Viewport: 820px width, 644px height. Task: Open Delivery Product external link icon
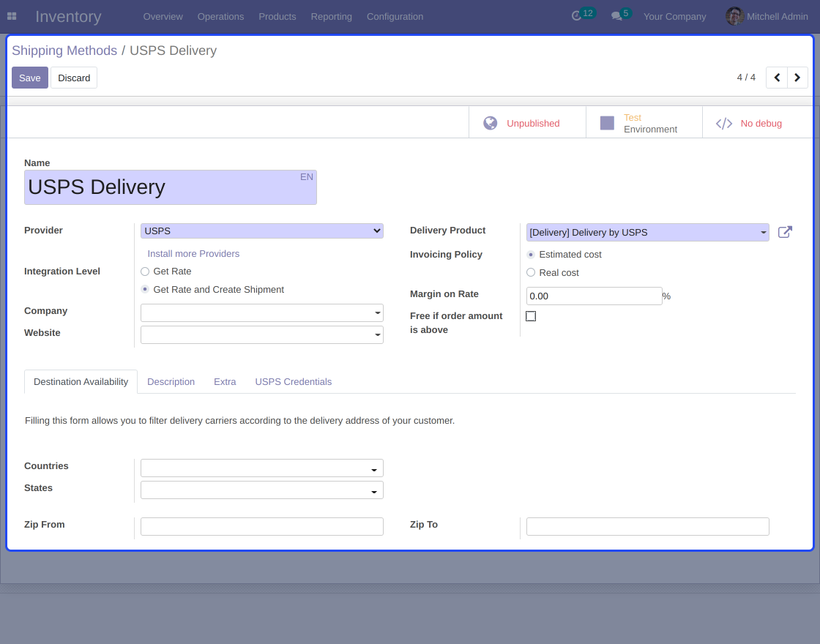pyautogui.click(x=785, y=231)
